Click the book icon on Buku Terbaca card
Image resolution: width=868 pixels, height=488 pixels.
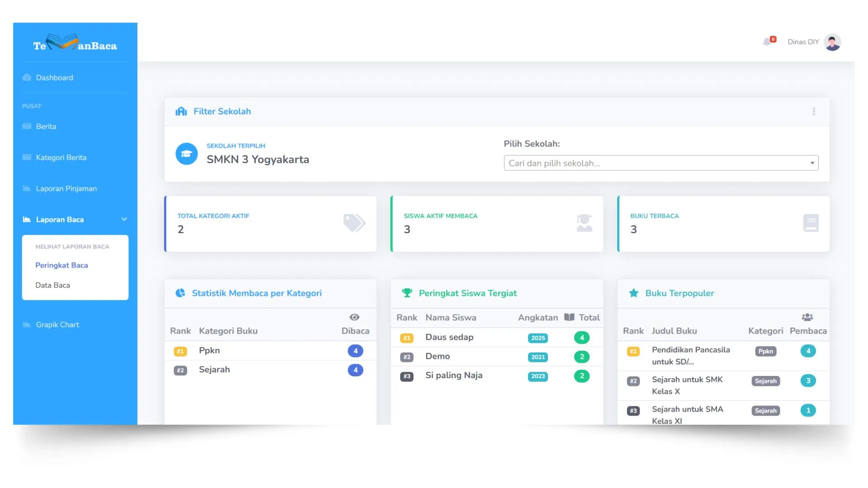pyautogui.click(x=811, y=223)
